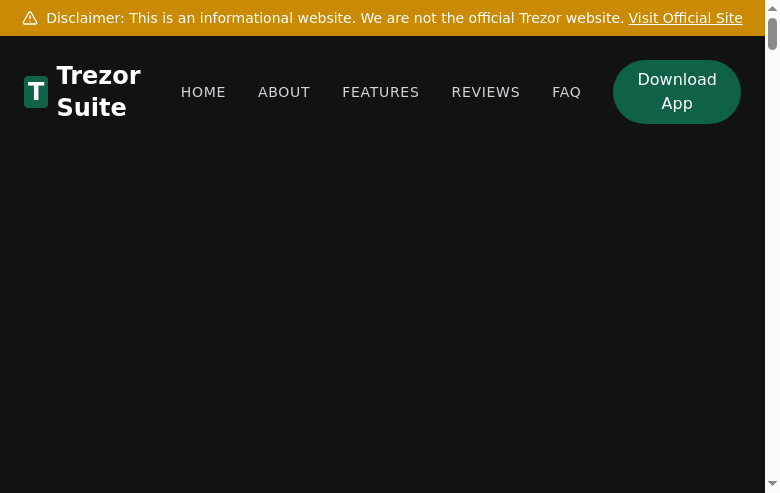Screen dimensions: 780x493
Task: Click the green T logo icon
Action: (36, 92)
